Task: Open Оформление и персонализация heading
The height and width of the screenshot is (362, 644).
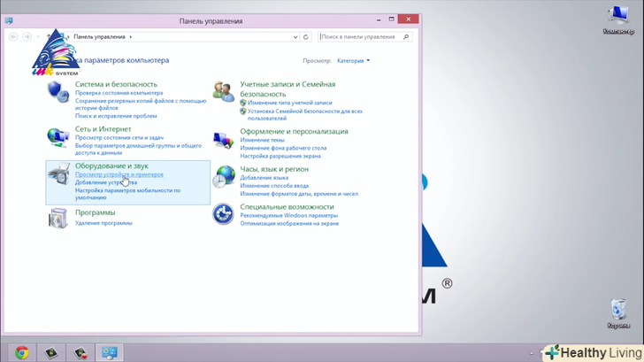Action: (294, 132)
